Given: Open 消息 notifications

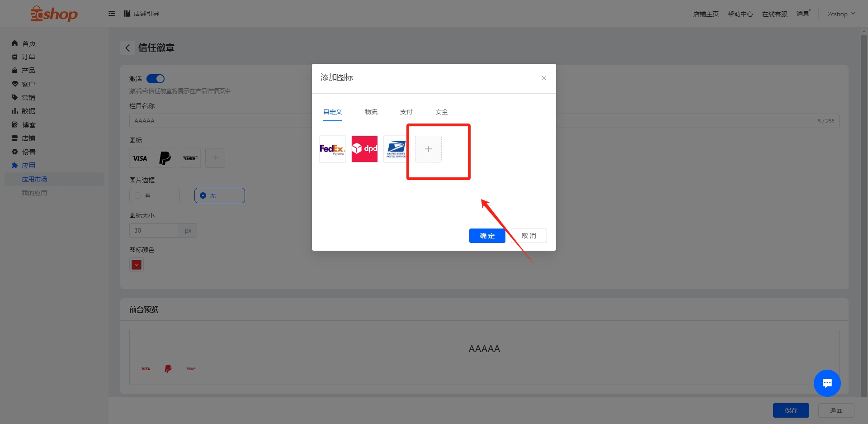Looking at the screenshot, I should pyautogui.click(x=803, y=14).
